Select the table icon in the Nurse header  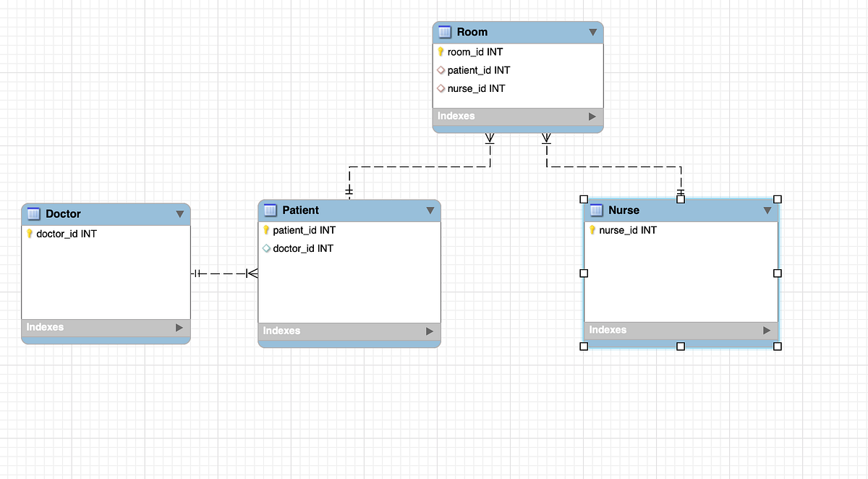click(596, 210)
